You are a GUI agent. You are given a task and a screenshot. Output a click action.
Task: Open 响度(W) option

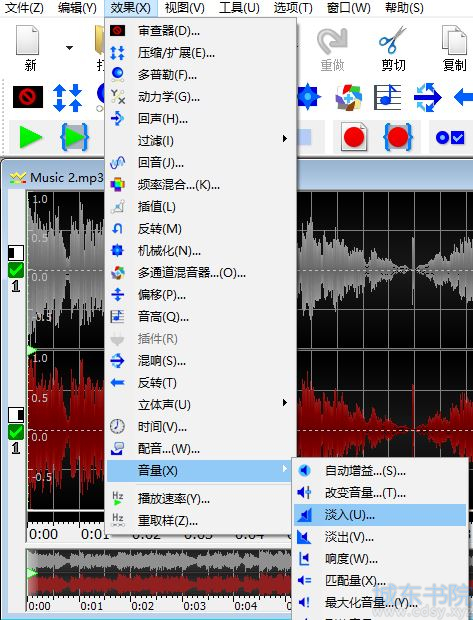click(x=380, y=558)
